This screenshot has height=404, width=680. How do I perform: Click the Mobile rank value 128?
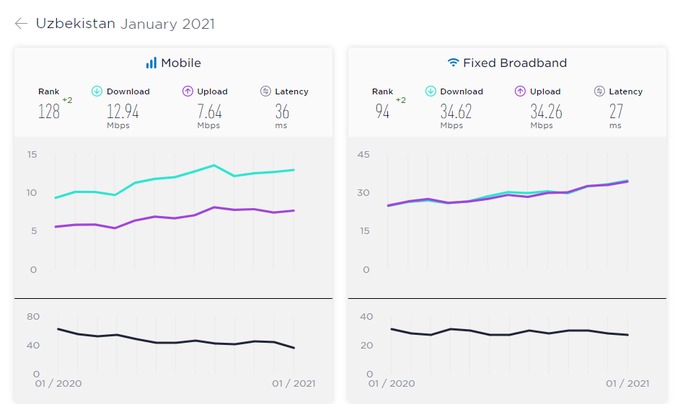tap(49, 111)
